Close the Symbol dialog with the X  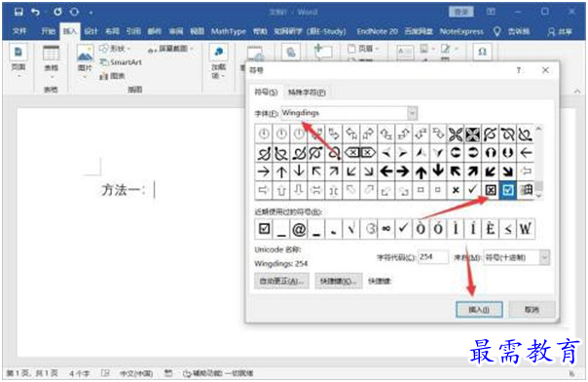pyautogui.click(x=545, y=70)
